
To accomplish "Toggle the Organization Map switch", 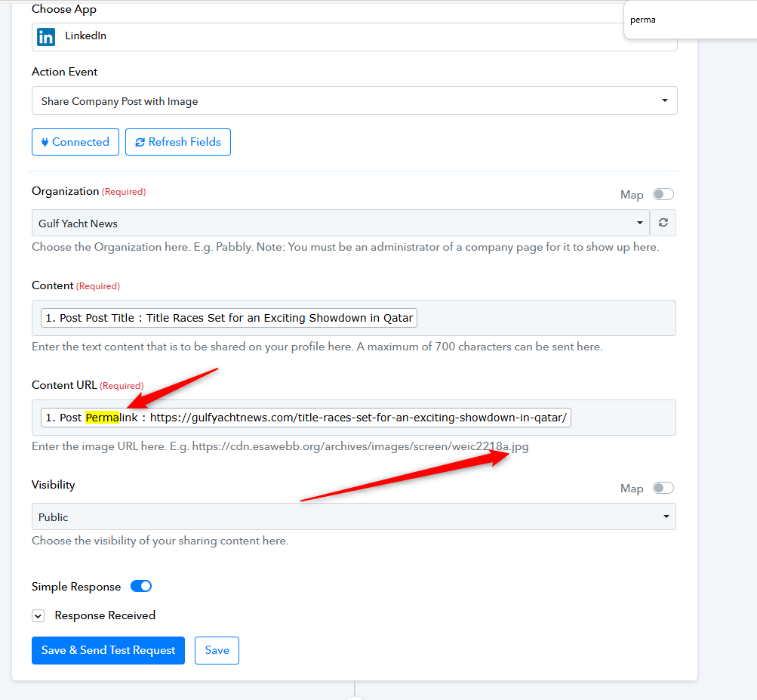I will coord(663,194).
